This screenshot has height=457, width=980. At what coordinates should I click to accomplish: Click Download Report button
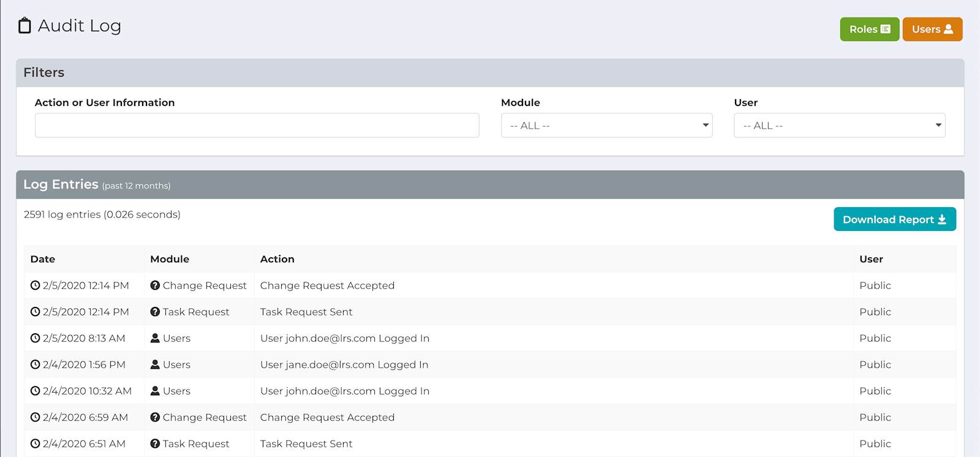[894, 219]
